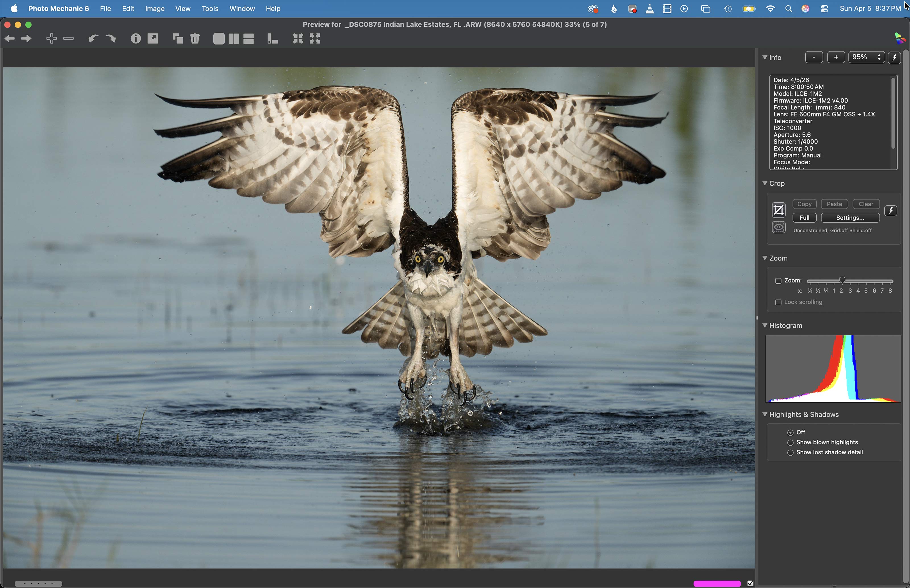Select Show blown highlights radio button
910x588 pixels.
(790, 442)
